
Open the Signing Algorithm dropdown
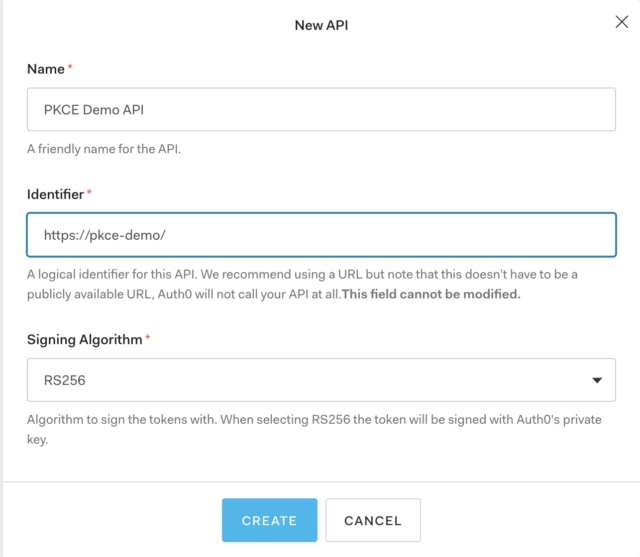click(321, 380)
